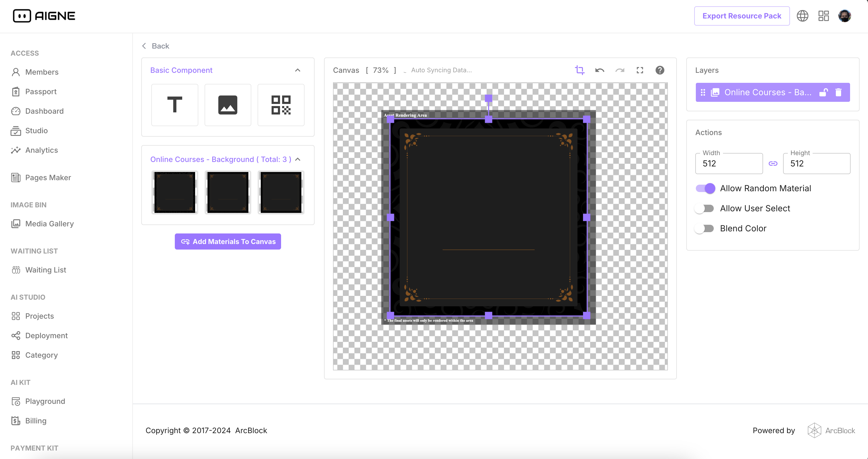
Task: Add a QR code component
Action: [x=281, y=105]
